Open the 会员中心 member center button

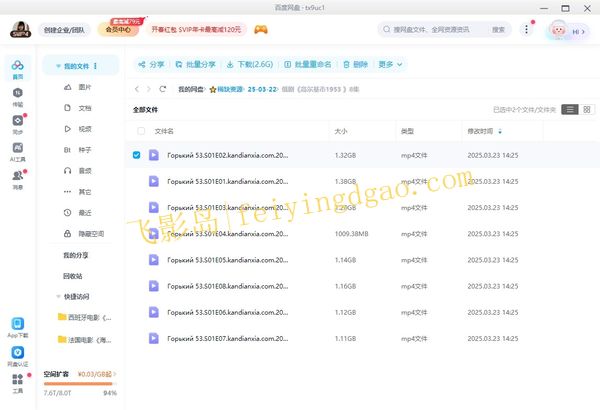tap(118, 29)
